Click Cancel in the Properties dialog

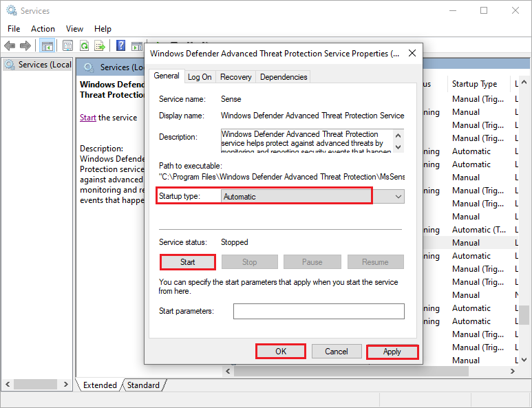337,352
